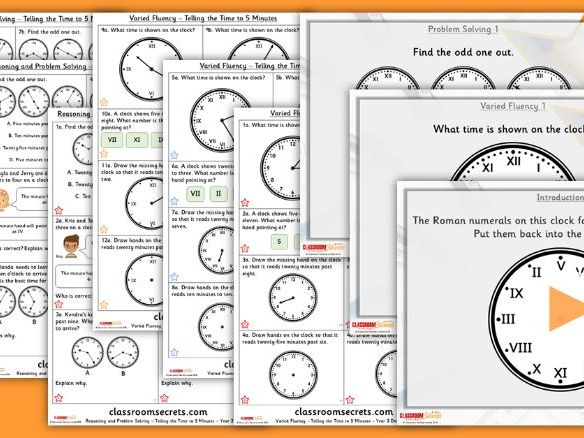The image size is (584, 438).
Task: Click the Problem Solving 1 slide heading
Action: point(463,29)
